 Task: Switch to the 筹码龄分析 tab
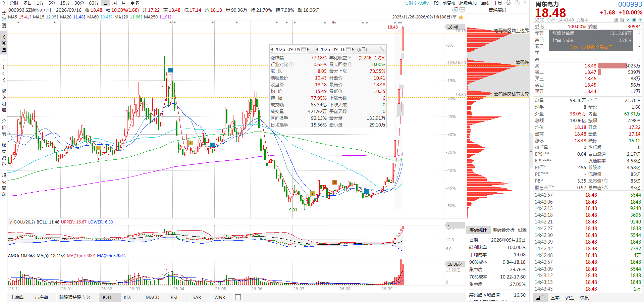click(503, 230)
